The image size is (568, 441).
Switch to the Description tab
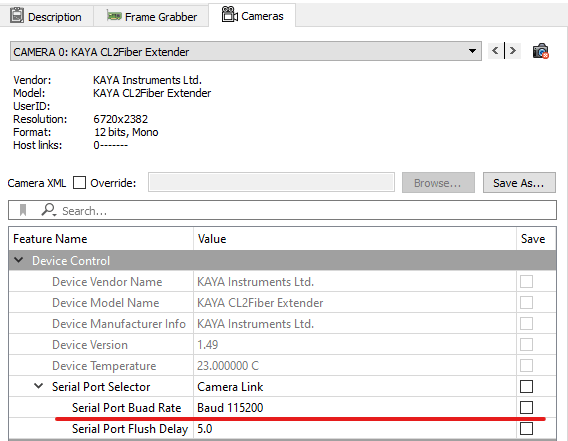(46, 16)
